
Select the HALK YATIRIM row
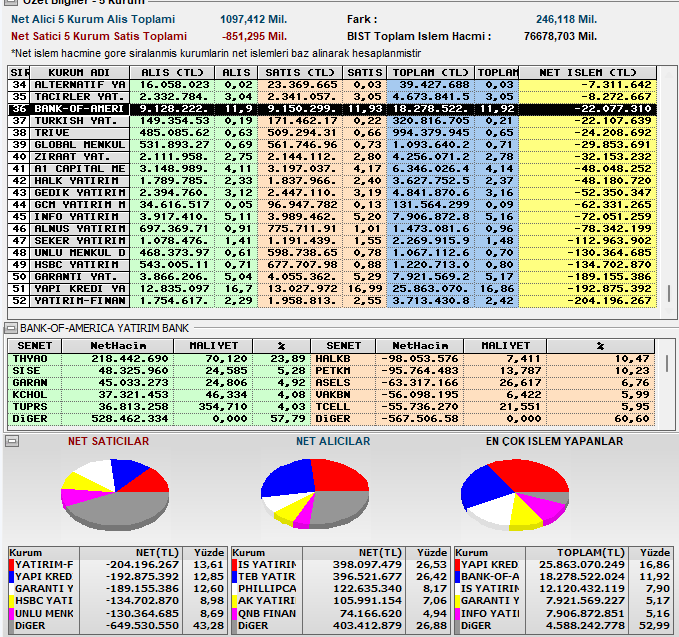(x=332, y=181)
